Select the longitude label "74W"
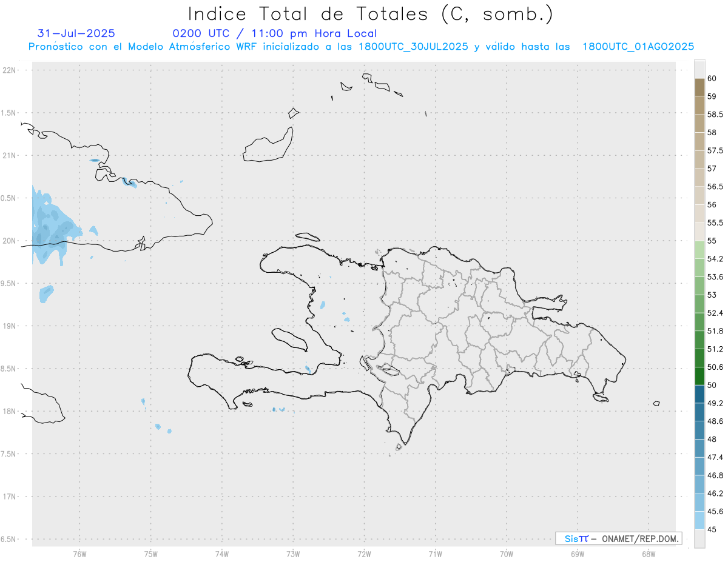This screenshot has height=562, width=728. click(221, 554)
